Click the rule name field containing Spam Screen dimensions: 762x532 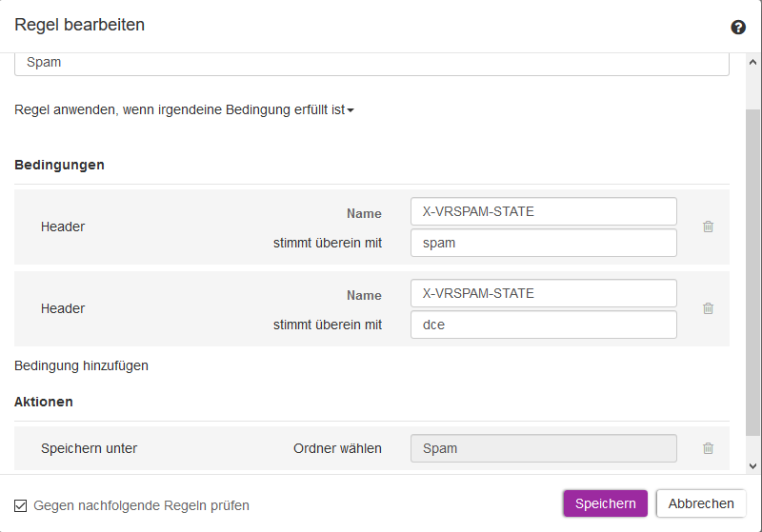(371, 63)
